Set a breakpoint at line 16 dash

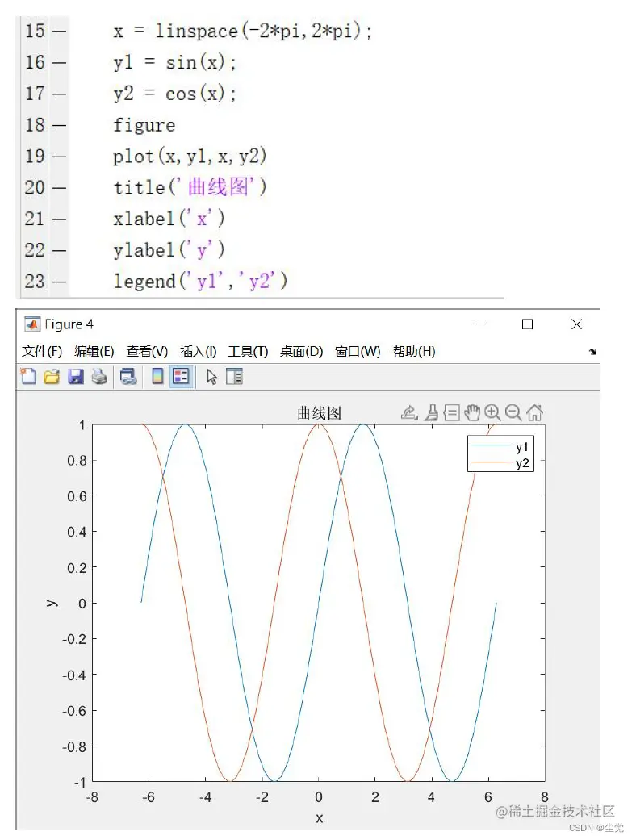tap(60, 63)
